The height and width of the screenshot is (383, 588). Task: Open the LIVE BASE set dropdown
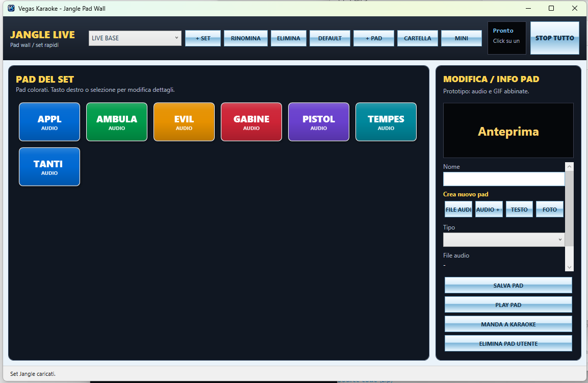135,38
